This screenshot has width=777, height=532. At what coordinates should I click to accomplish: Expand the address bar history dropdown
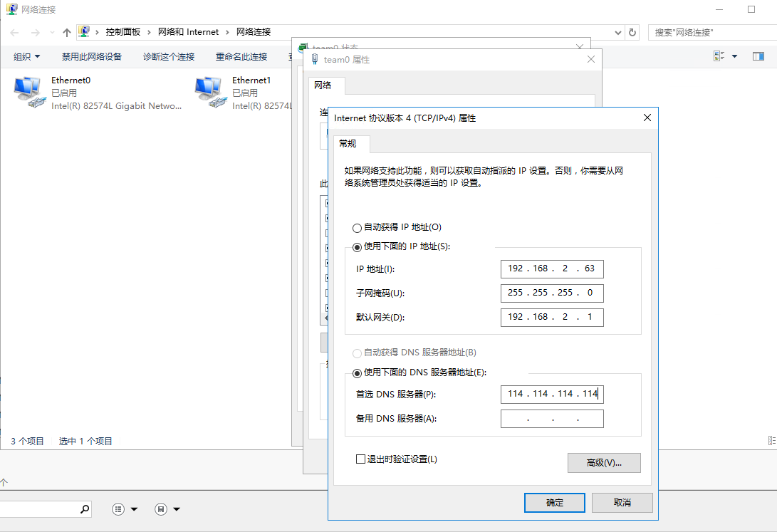(618, 32)
